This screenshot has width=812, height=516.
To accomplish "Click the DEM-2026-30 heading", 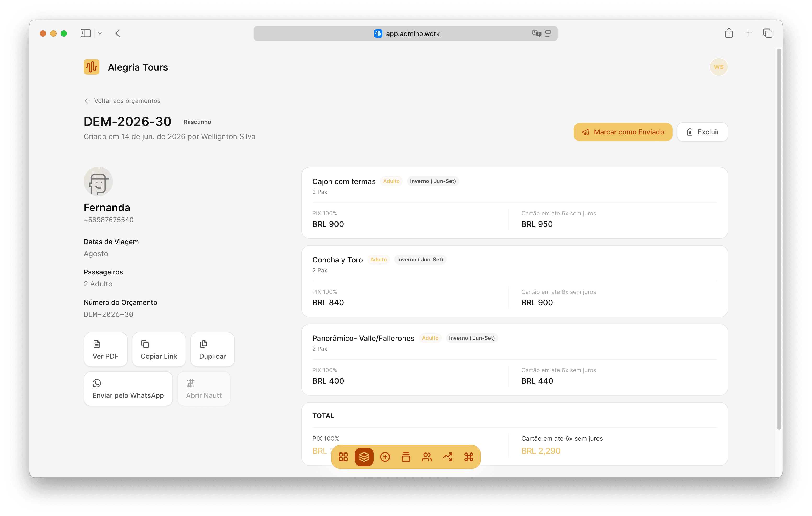I will coord(127,121).
